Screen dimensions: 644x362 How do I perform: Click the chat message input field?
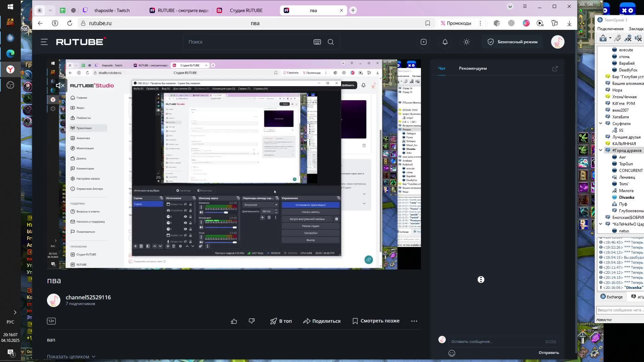[x=496, y=342]
